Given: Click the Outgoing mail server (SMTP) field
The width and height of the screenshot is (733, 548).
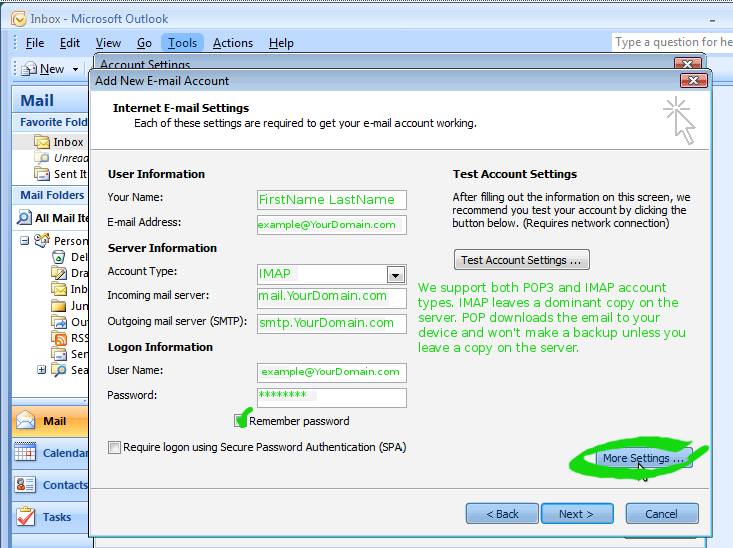Looking at the screenshot, I should [x=331, y=324].
